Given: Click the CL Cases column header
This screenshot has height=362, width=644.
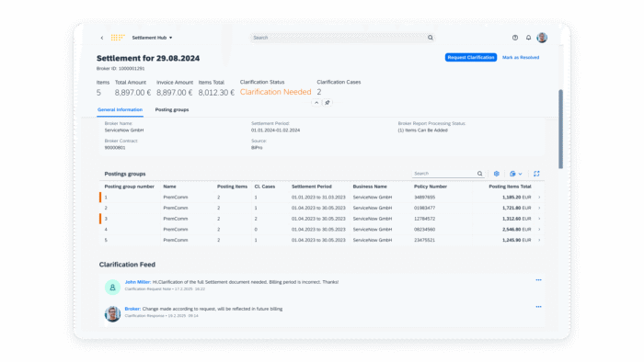Looking at the screenshot, I should click(x=265, y=187).
